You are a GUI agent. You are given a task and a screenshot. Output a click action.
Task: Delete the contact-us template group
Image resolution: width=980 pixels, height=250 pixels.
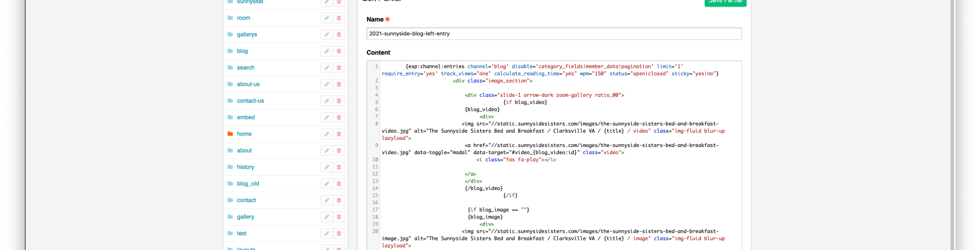[339, 101]
